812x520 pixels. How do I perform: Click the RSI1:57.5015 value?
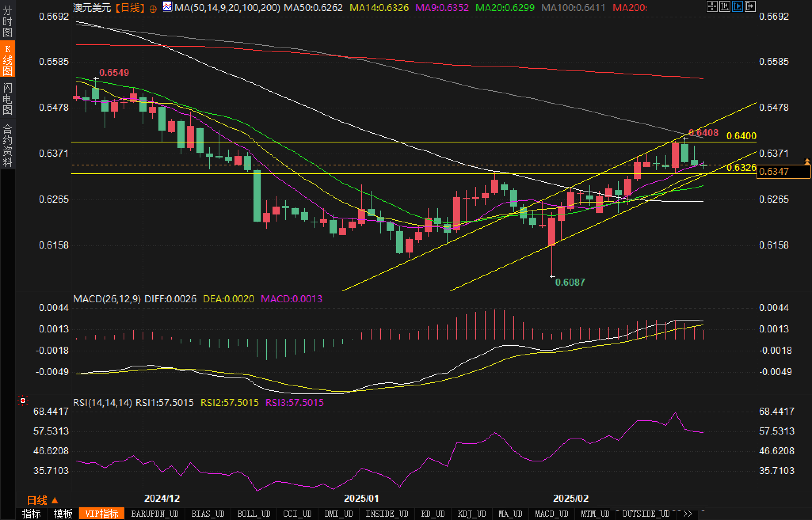click(x=165, y=402)
